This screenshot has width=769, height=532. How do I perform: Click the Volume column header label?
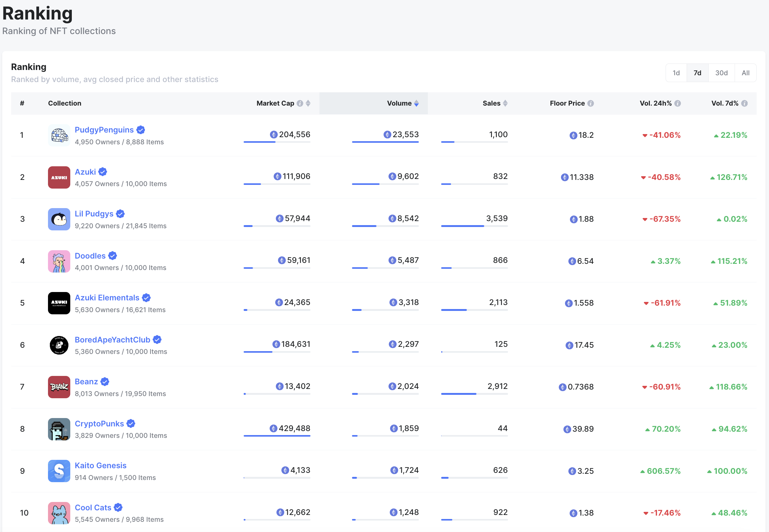[x=399, y=103]
